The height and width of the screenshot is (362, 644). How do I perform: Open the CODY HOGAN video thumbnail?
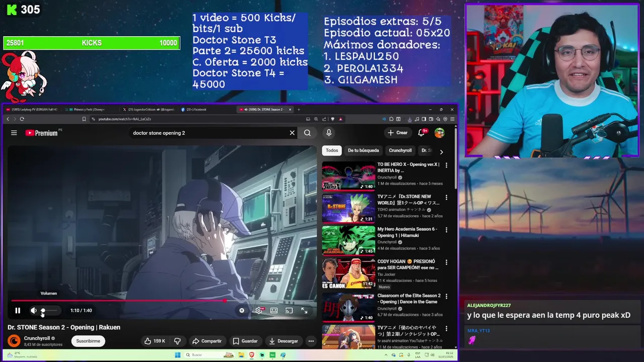(349, 273)
